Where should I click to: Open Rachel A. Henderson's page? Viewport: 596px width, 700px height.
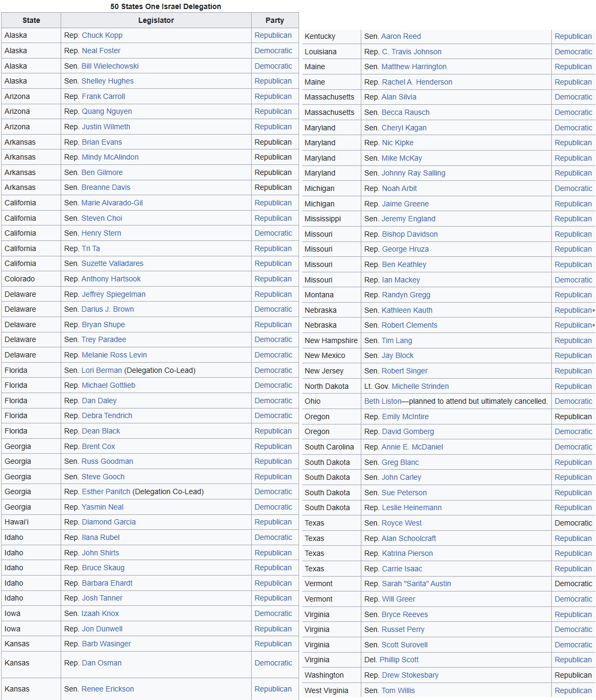coord(417,82)
